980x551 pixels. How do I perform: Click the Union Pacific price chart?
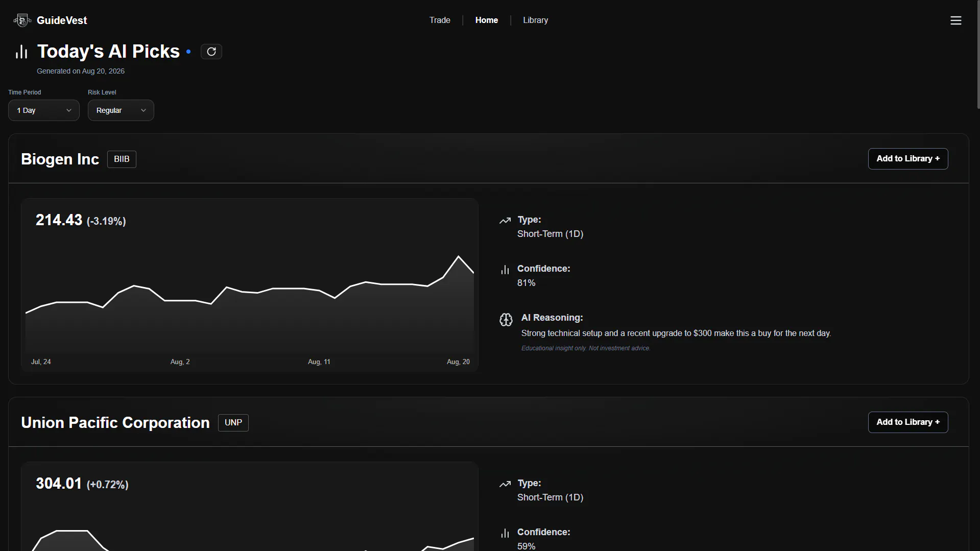[x=250, y=539]
